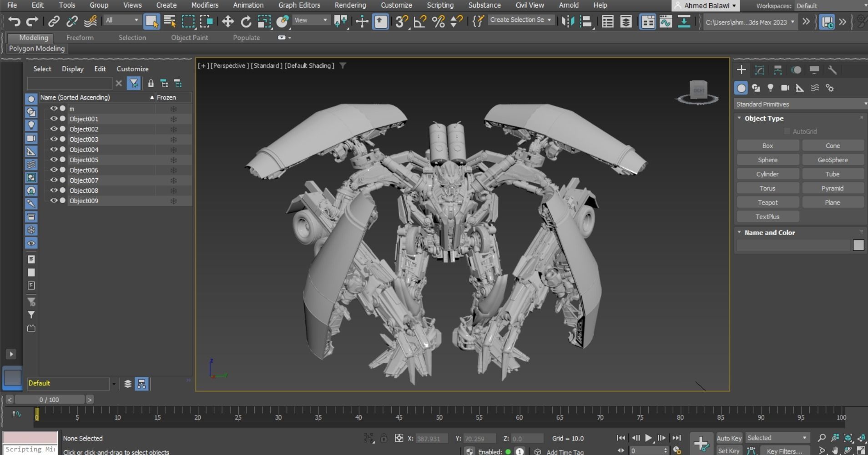Open Select by Name dialog
The image size is (868, 455).
[x=169, y=21]
